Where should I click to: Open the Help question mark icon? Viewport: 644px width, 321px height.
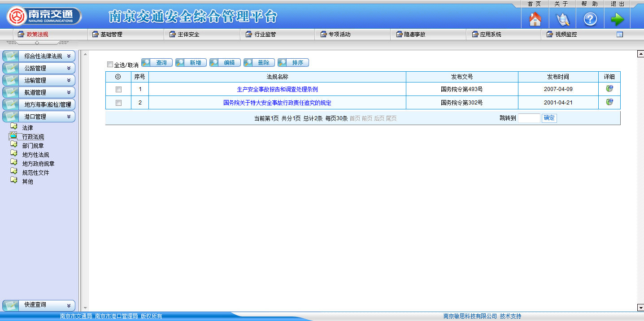[x=590, y=19]
